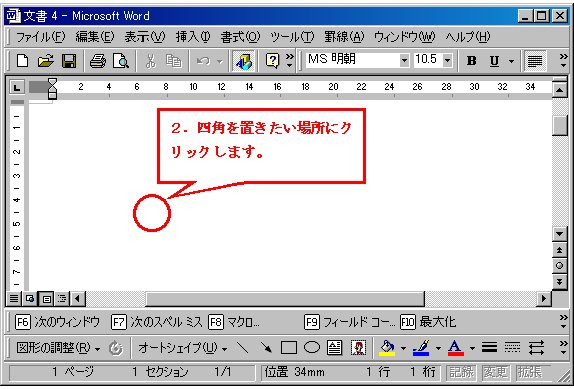This screenshot has width=574, height=389.
Task: Click the New Blank Document icon
Action: click(x=22, y=61)
